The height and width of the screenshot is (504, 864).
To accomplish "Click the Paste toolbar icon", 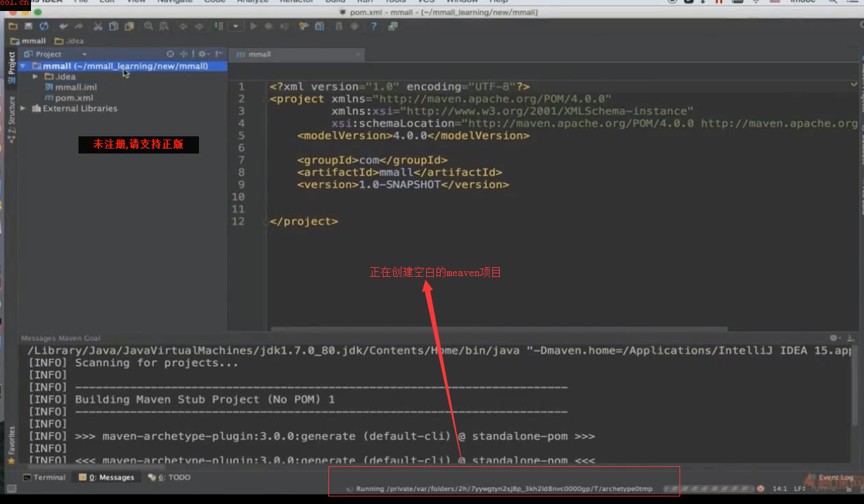I will point(129,26).
